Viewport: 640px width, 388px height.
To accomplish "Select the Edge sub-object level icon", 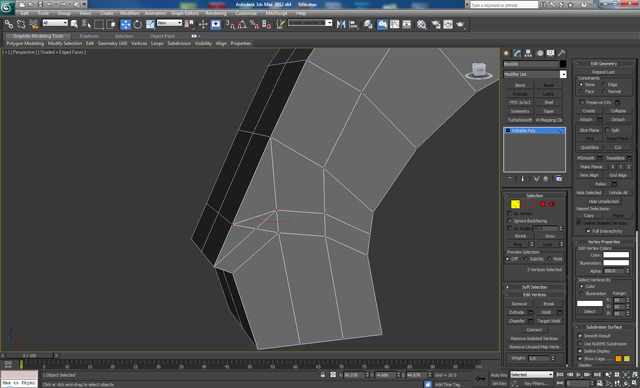I will click(x=525, y=204).
